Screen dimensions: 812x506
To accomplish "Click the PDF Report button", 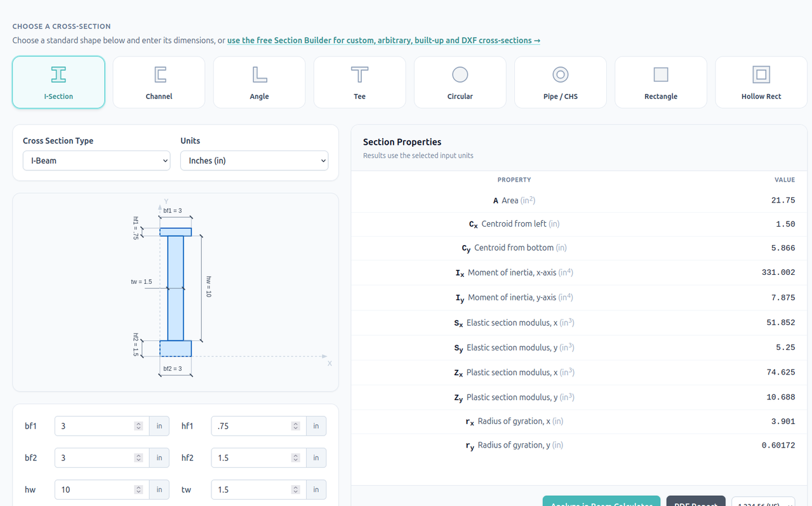I will click(x=696, y=502).
